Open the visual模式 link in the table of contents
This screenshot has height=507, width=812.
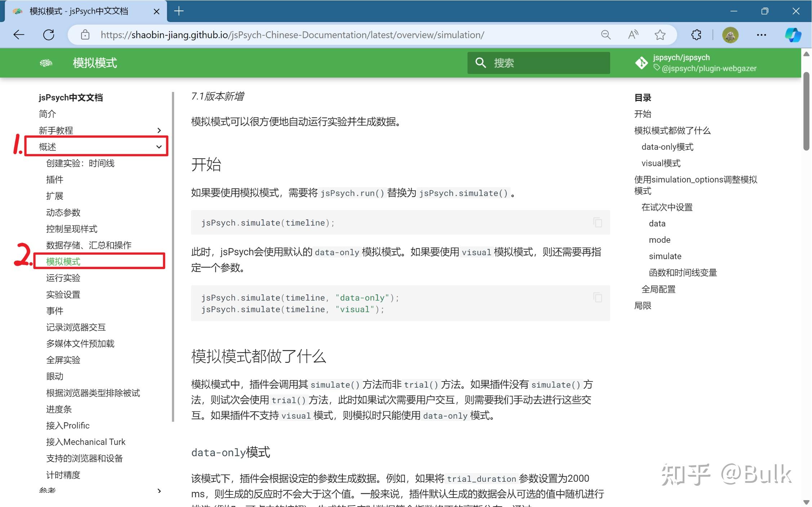tap(661, 163)
